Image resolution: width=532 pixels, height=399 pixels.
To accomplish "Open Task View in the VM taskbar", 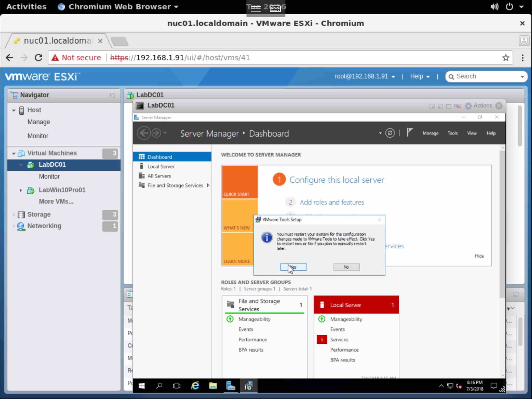I will click(177, 386).
